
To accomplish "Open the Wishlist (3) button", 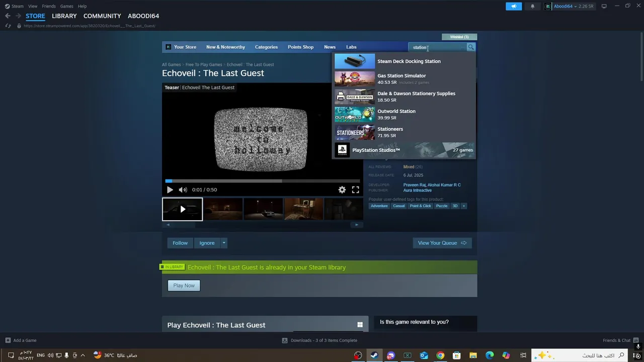I will pyautogui.click(x=459, y=37).
